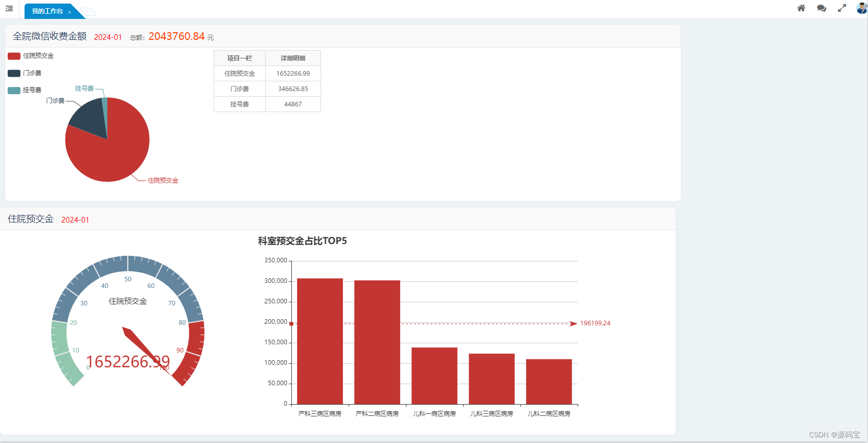The height and width of the screenshot is (443, 868).
Task: Click the 详细明细 table header
Action: 293,58
